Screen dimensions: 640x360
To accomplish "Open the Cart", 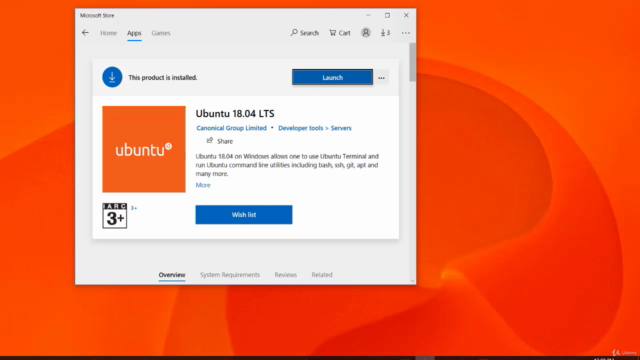I will point(340,33).
